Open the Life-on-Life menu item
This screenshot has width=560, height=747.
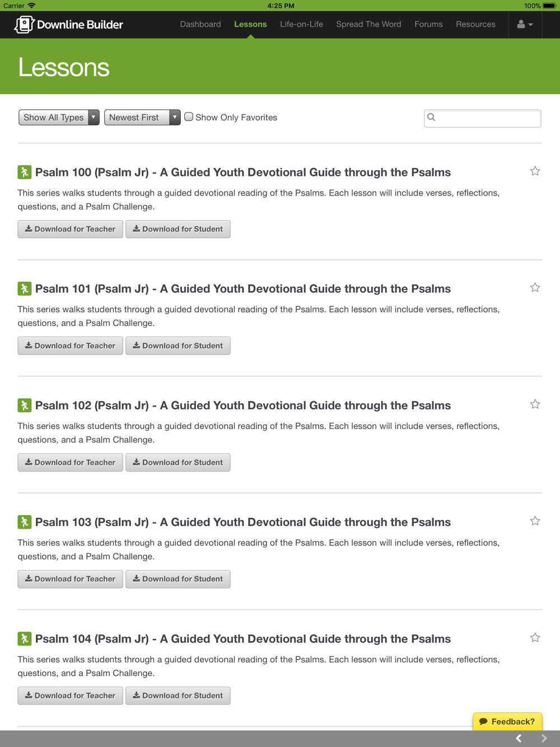301,25
